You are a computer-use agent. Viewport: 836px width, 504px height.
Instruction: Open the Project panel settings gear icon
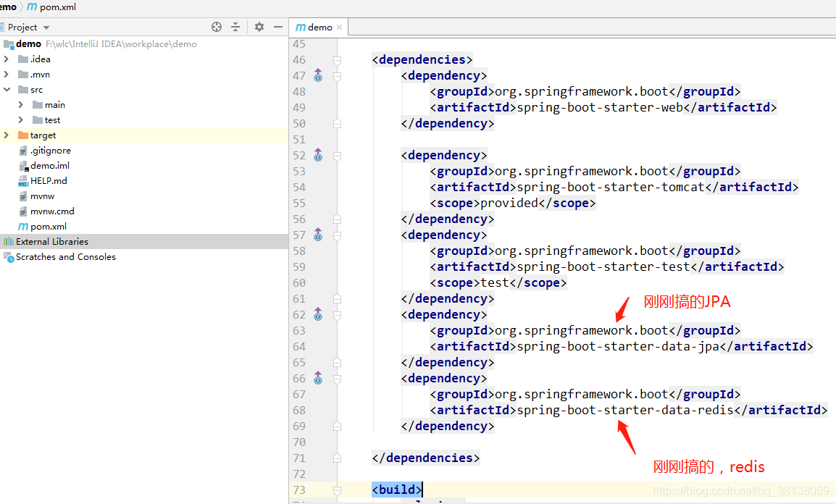click(259, 26)
